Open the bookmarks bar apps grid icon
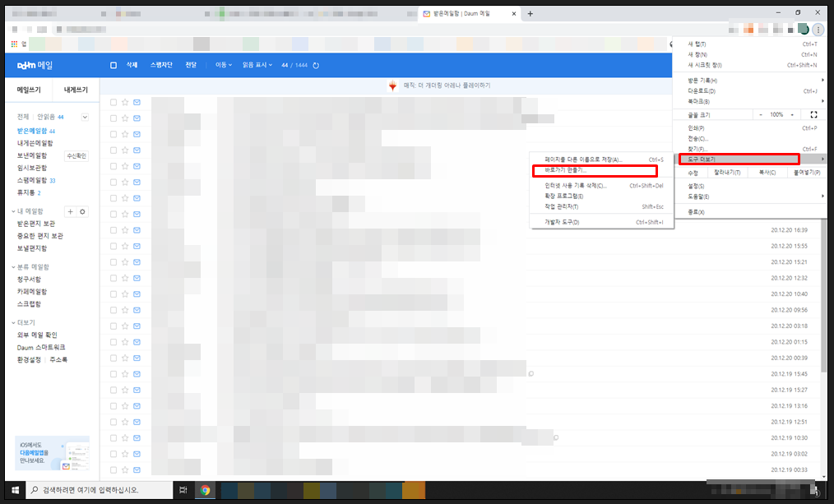Screen dimensions: 834x504 [14, 44]
